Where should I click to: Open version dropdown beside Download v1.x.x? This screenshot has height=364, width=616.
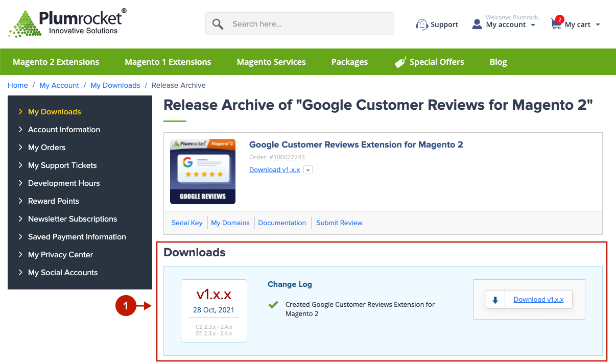(x=308, y=170)
